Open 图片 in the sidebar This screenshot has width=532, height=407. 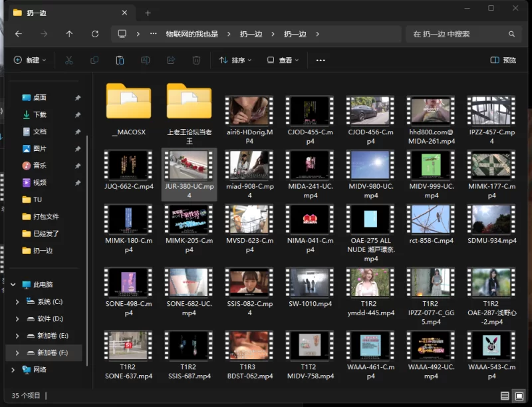tap(40, 148)
